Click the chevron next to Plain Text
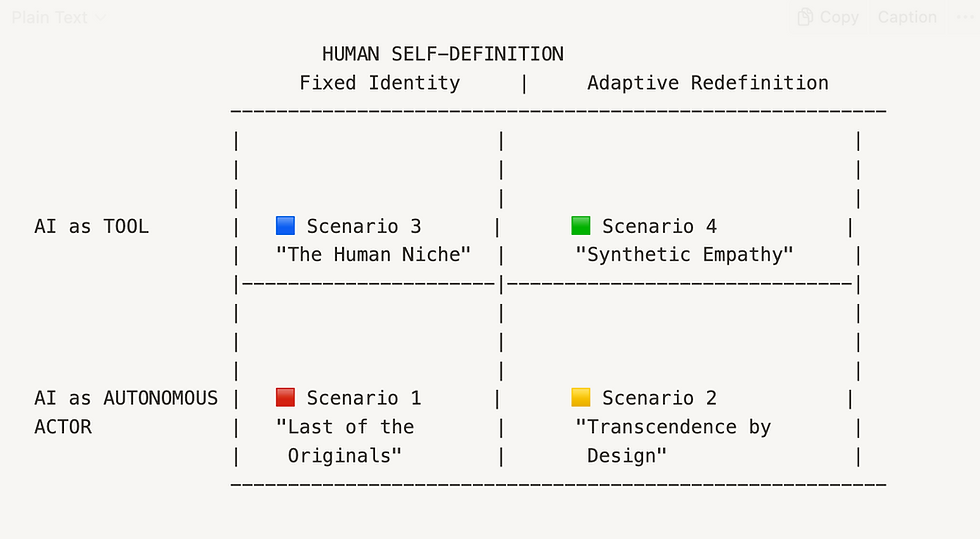This screenshot has width=980, height=539. [x=100, y=18]
